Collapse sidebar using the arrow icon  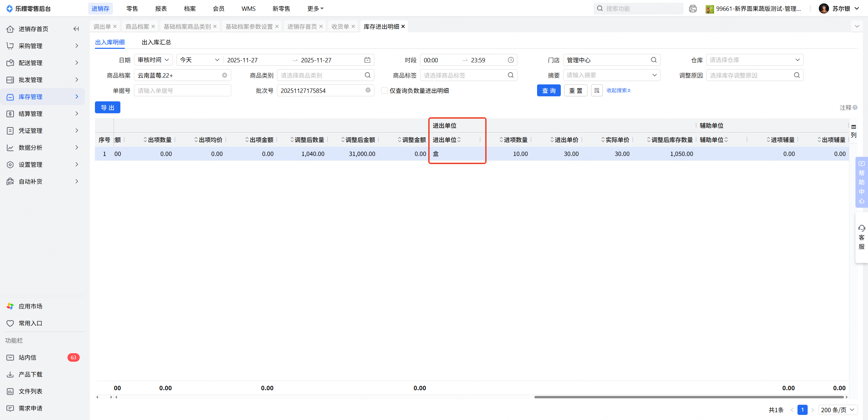76,29
